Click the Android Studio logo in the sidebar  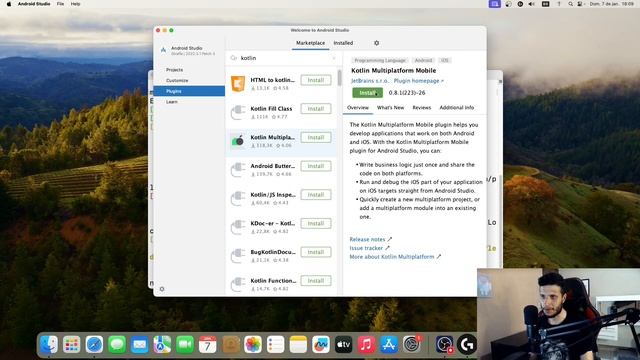pos(163,50)
